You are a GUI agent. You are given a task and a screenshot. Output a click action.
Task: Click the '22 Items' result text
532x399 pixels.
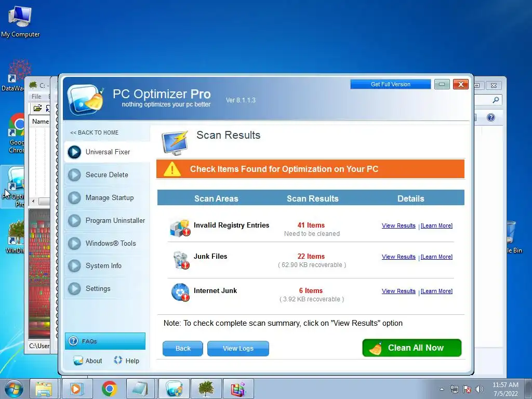311,257
